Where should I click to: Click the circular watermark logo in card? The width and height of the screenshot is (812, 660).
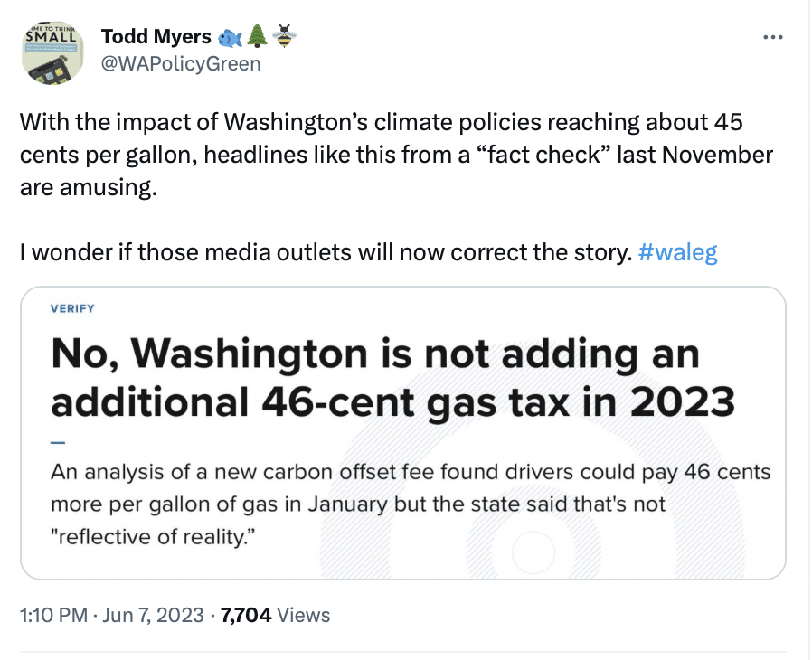(x=533, y=552)
